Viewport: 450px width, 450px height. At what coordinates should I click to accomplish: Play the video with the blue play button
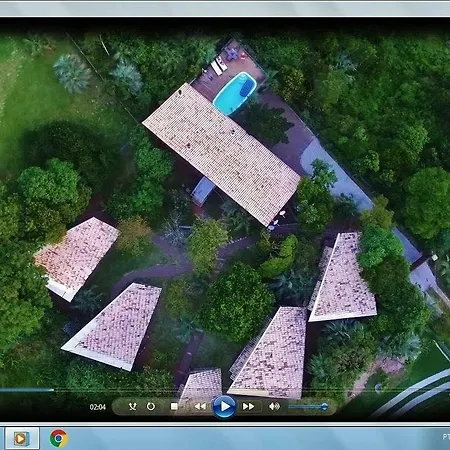click(224, 406)
